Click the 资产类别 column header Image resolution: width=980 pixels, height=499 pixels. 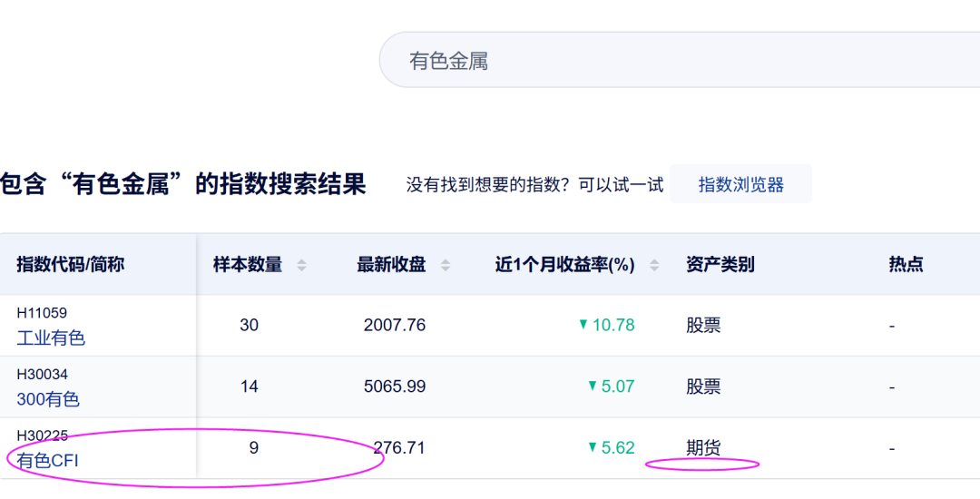(x=720, y=265)
